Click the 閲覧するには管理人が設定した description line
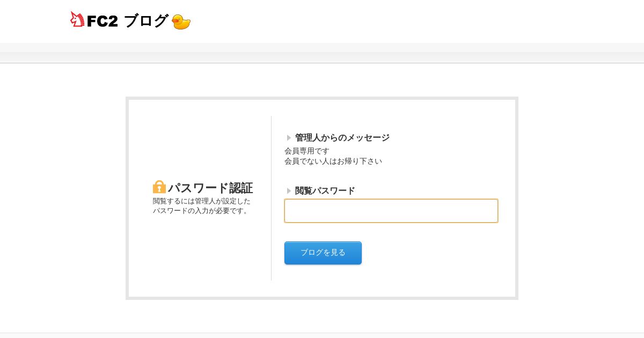 point(202,201)
